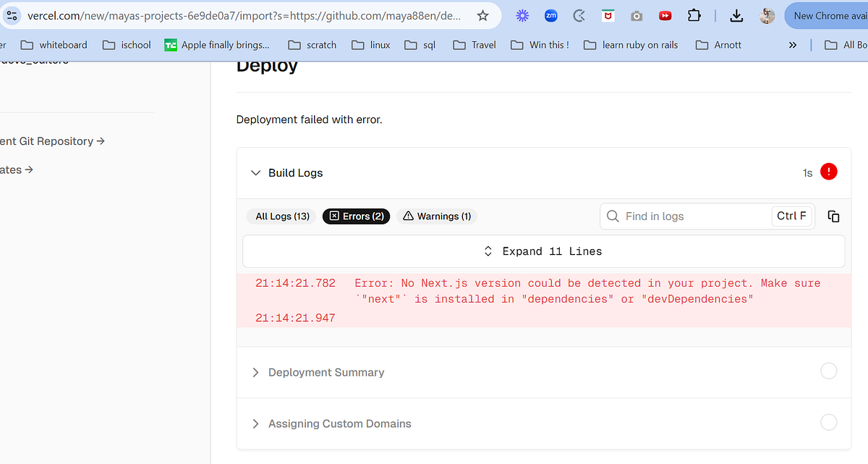868x464 pixels.
Task: Click the search magnifier in Find in logs
Action: (x=613, y=216)
